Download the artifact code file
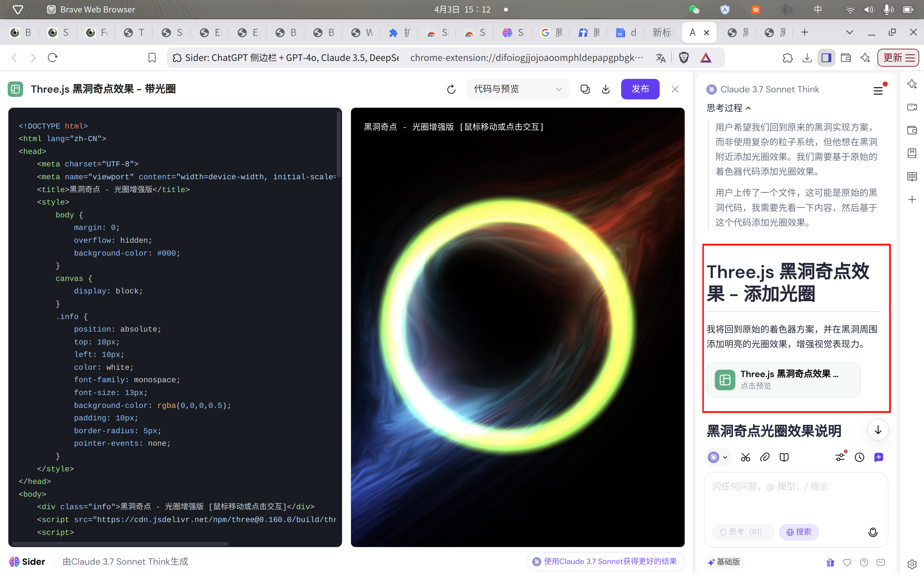Viewport: 924px width, 573px height. click(x=605, y=89)
